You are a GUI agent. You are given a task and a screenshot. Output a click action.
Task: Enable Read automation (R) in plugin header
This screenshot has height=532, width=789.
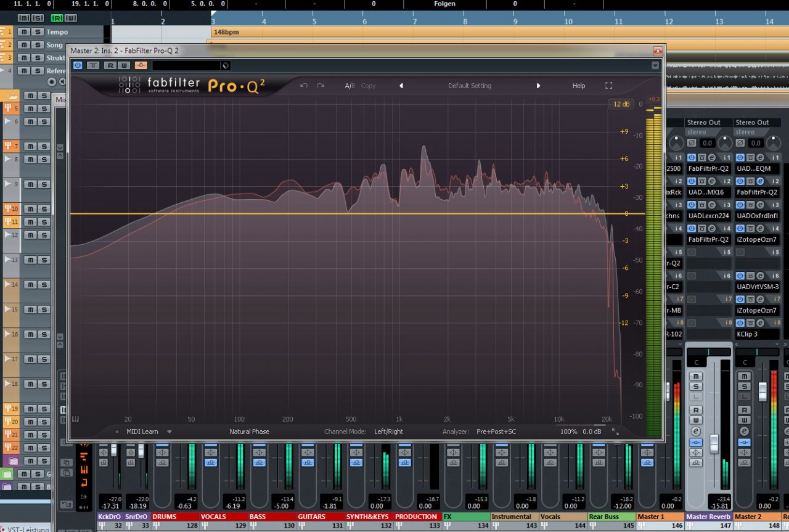(x=109, y=65)
